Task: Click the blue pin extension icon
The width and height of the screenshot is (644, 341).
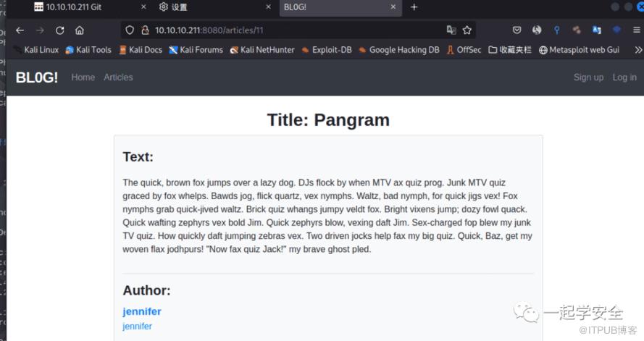Action: click(x=556, y=30)
